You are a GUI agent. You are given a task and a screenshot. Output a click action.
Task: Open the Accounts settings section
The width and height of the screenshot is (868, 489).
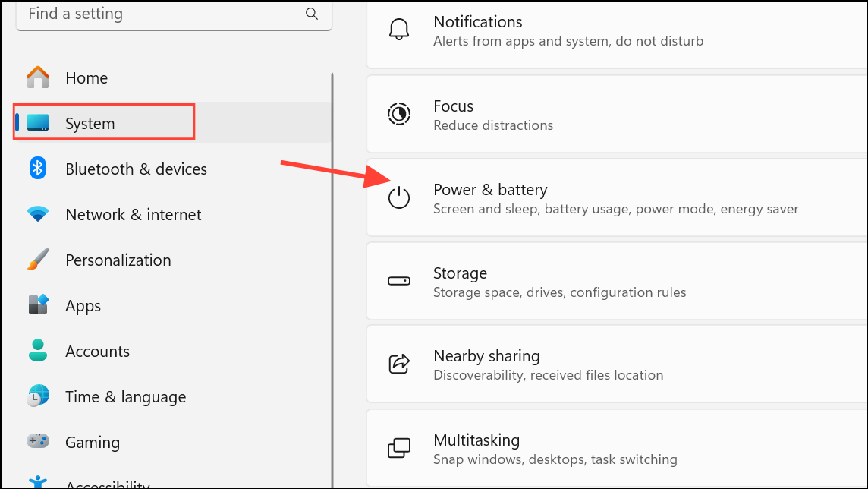point(97,351)
